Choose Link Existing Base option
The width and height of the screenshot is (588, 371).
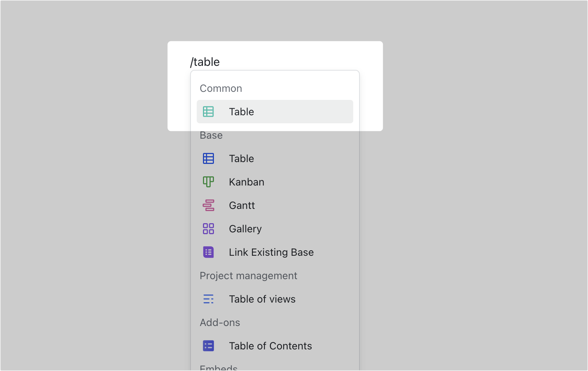(x=271, y=252)
